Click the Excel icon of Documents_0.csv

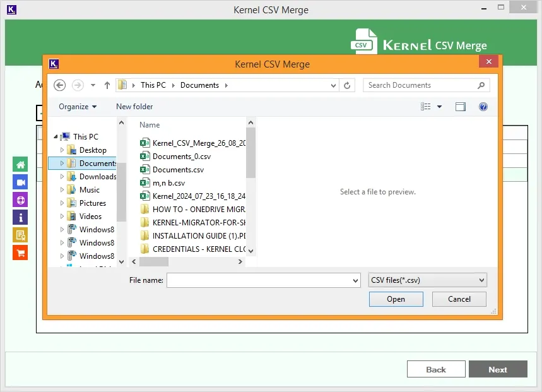tap(145, 157)
